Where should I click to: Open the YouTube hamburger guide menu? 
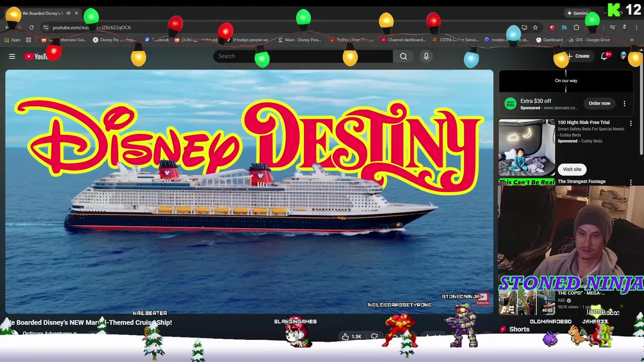click(x=12, y=56)
